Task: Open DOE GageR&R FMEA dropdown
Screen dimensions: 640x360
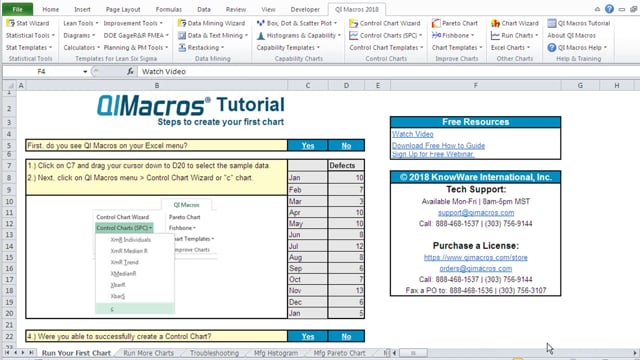Action: [136, 36]
